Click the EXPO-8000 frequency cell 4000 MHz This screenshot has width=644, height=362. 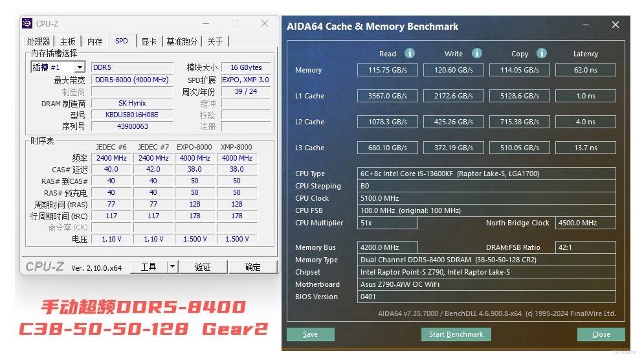coord(195,158)
